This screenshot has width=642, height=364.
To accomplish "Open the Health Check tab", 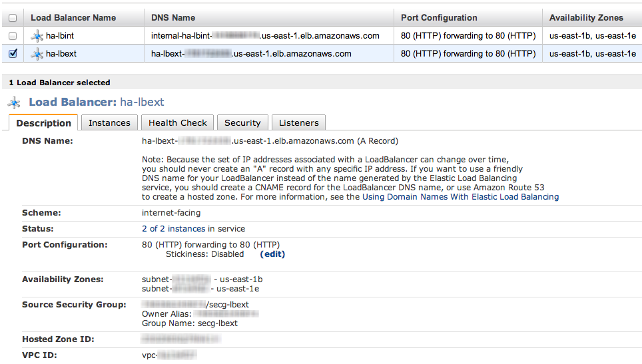I will click(x=177, y=122).
